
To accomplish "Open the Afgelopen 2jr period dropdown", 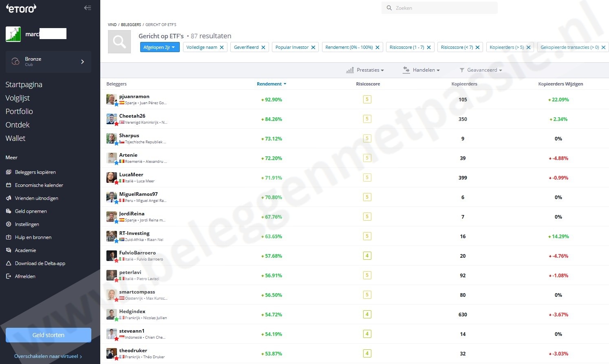I will (159, 48).
